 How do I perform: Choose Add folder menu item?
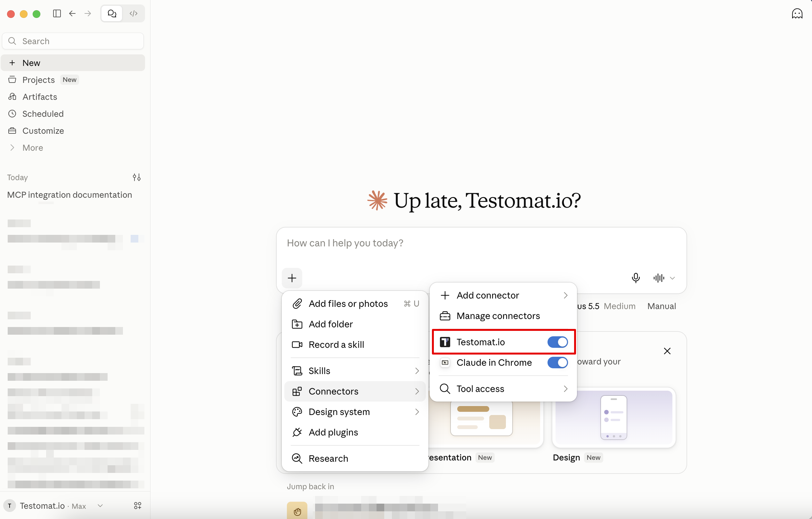coord(355,324)
